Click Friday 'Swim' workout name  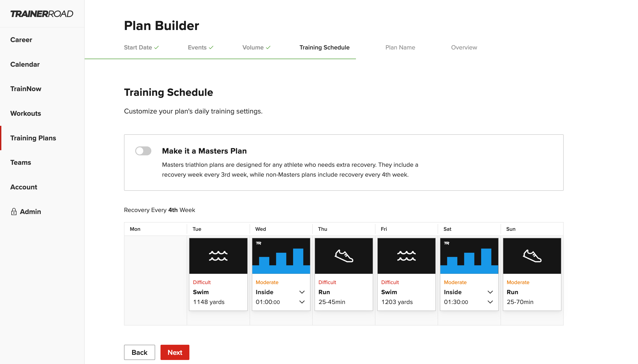[389, 292]
